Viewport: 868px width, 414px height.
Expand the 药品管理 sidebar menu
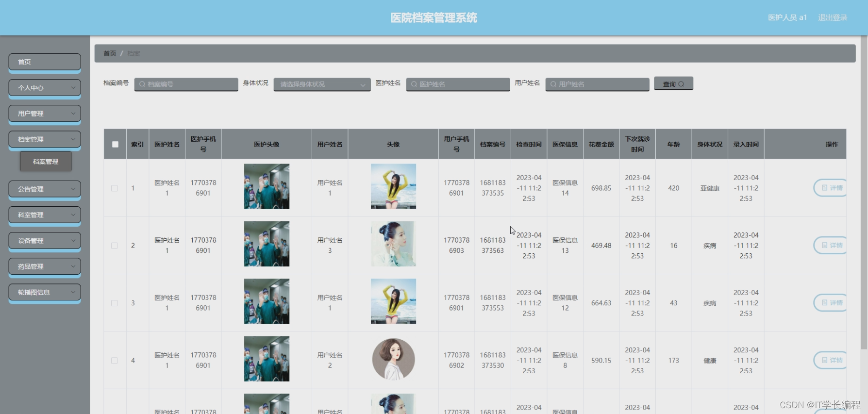pos(45,266)
